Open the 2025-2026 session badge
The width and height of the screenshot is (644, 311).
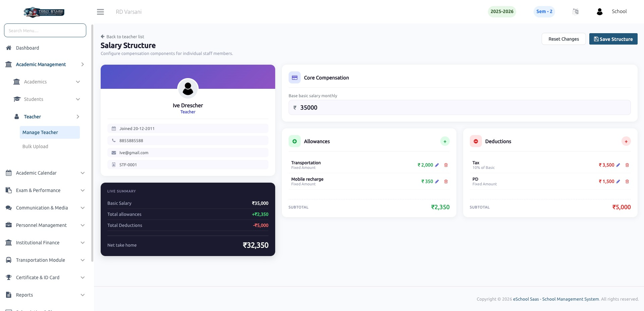click(502, 11)
